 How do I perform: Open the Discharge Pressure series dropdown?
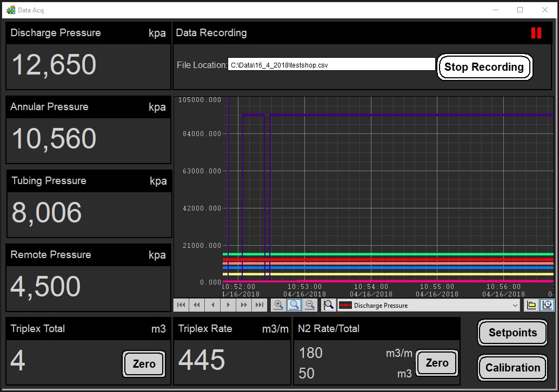428,306
